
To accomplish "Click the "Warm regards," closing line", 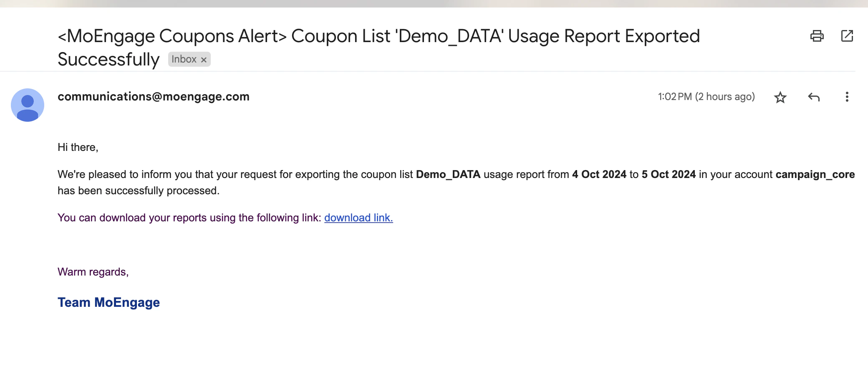I will (x=93, y=272).
